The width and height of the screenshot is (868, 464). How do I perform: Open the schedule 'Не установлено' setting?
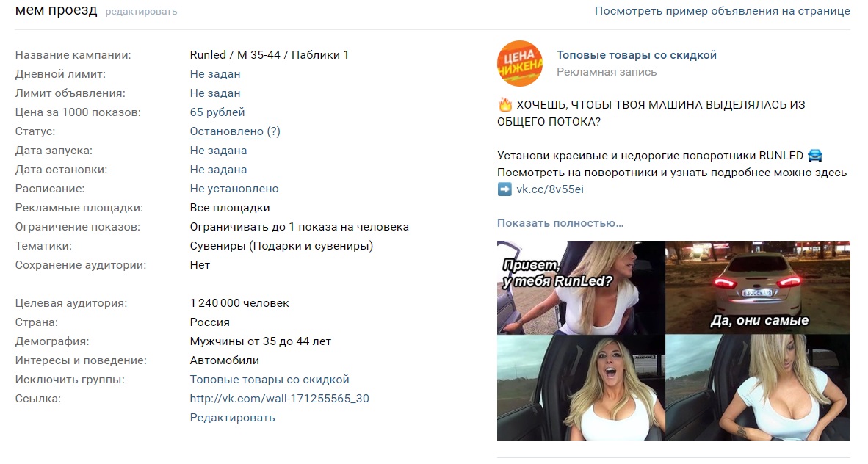[234, 189]
